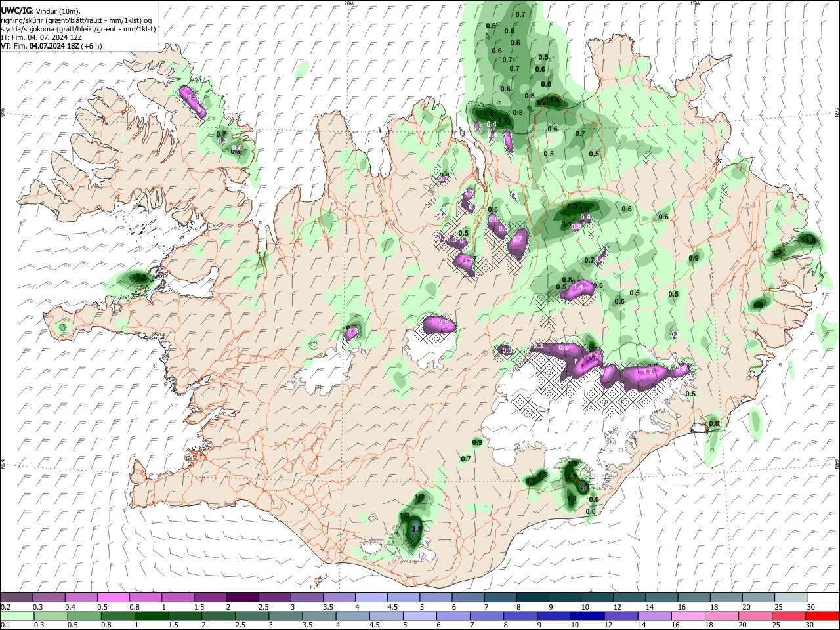Click the bright pink 0.5 swatch in snow legend

(113, 597)
